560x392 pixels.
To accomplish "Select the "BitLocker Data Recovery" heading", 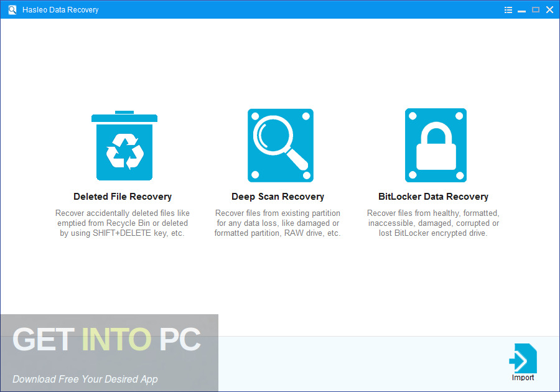I will tap(433, 197).
